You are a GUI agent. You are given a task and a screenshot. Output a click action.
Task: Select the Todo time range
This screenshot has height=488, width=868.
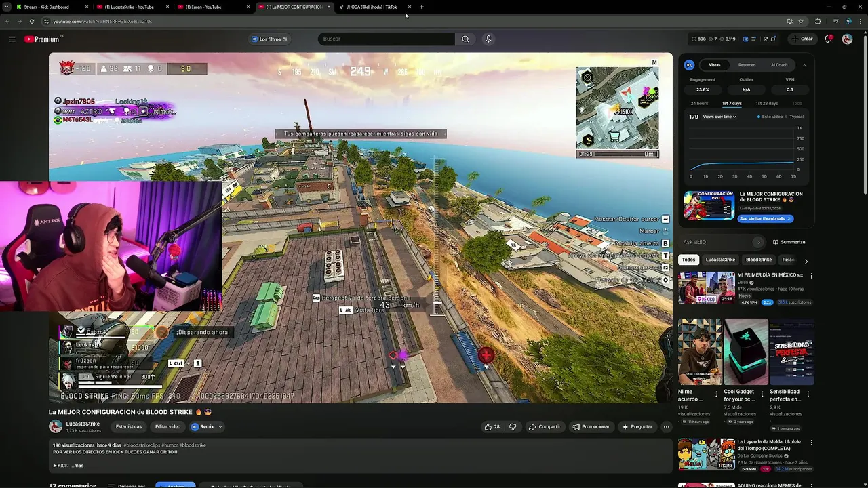(x=797, y=103)
